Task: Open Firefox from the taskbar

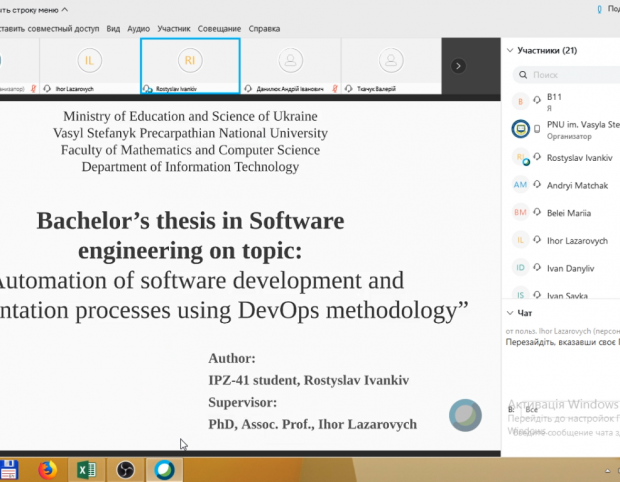Action: pos(47,469)
